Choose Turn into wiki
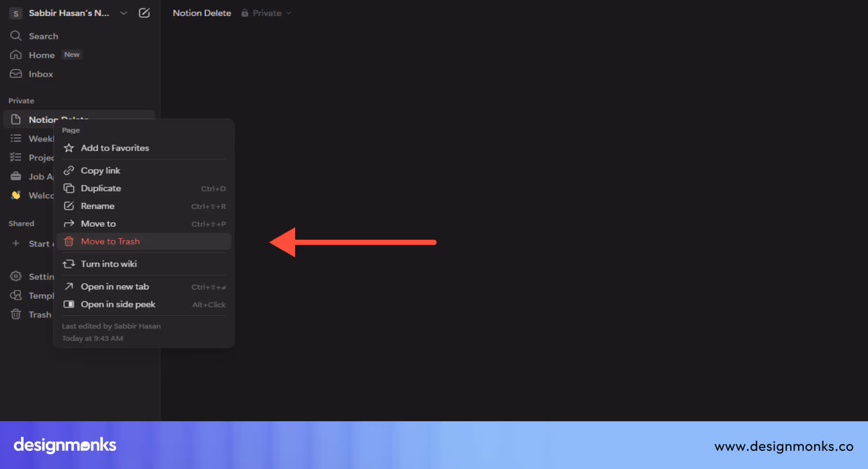The height and width of the screenshot is (469, 868). (x=108, y=264)
